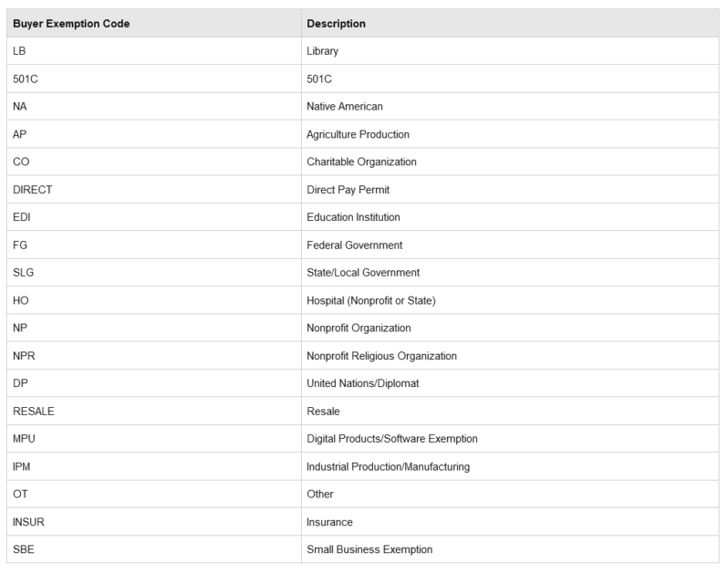Click the Charitable Organization description
The image size is (728, 574).
(x=361, y=162)
